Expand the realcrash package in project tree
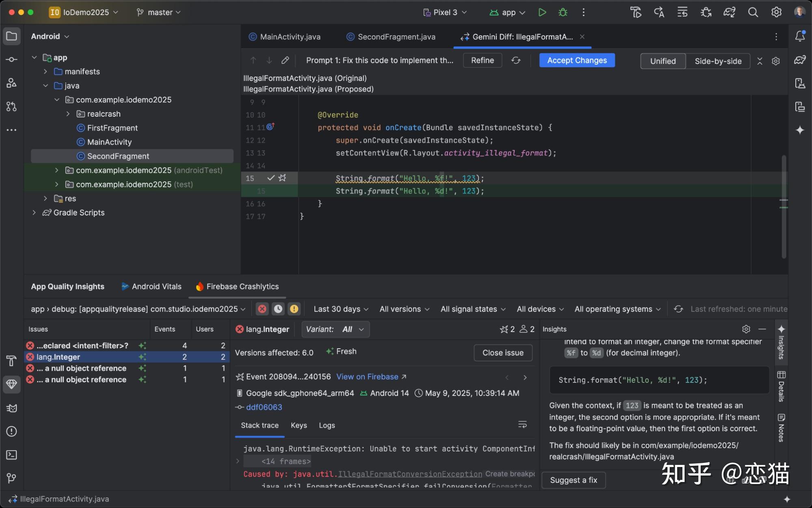 pyautogui.click(x=67, y=114)
